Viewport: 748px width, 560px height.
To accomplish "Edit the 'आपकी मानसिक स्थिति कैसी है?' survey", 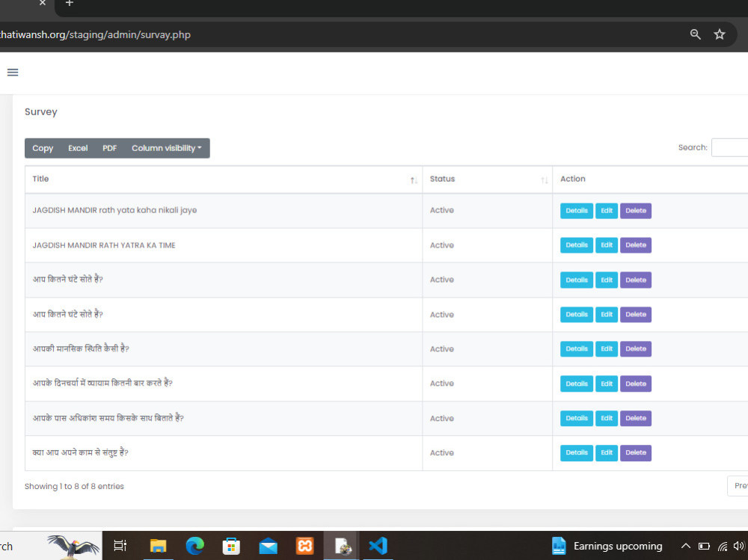I will (x=607, y=348).
